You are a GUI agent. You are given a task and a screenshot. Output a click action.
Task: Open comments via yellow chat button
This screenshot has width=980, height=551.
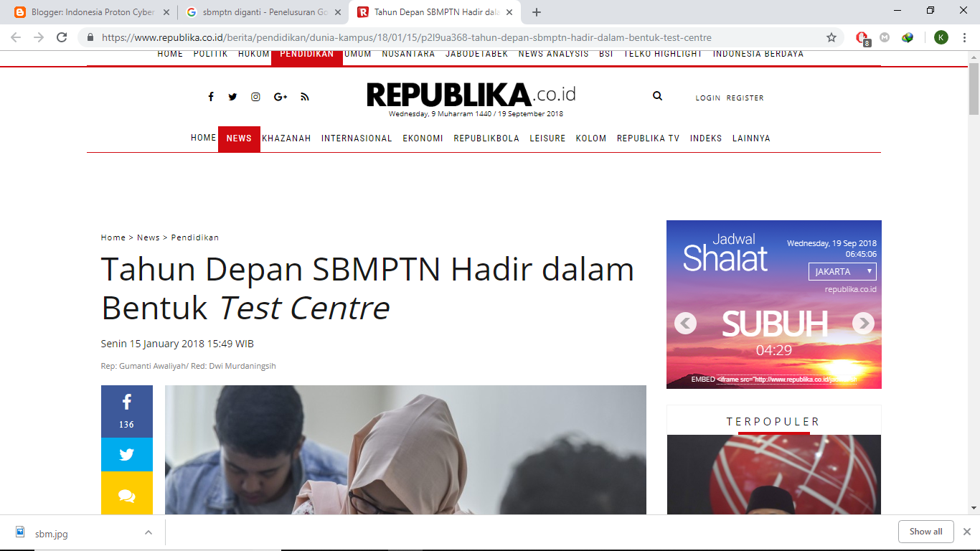(x=127, y=494)
